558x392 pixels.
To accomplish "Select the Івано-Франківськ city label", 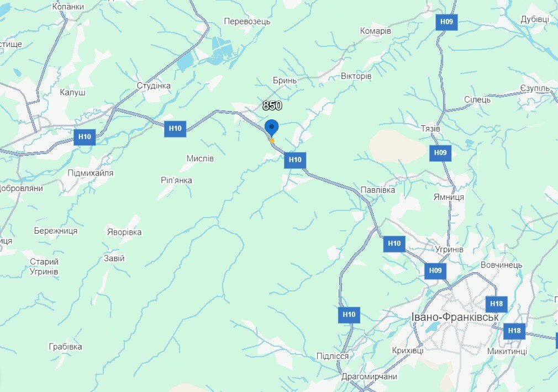I will [455, 317].
